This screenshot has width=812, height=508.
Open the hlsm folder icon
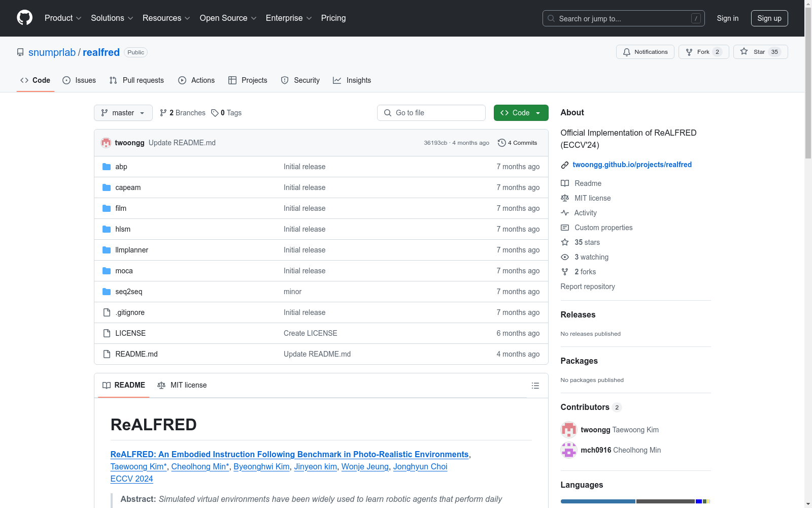coord(107,229)
